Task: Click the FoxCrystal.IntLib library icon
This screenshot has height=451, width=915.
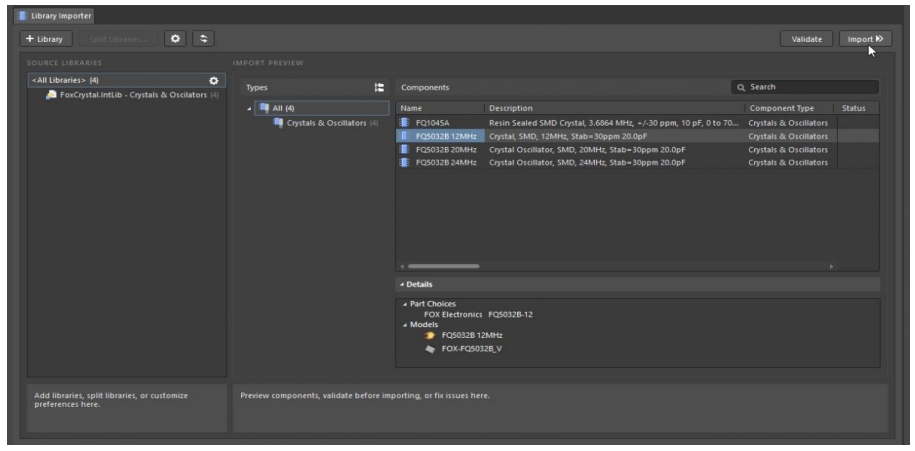Action: click(x=51, y=95)
